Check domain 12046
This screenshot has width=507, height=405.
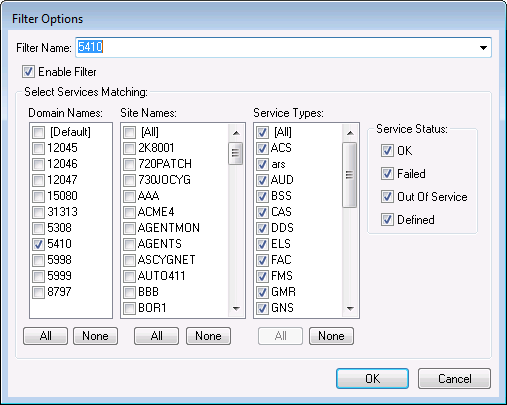pyautogui.click(x=39, y=164)
